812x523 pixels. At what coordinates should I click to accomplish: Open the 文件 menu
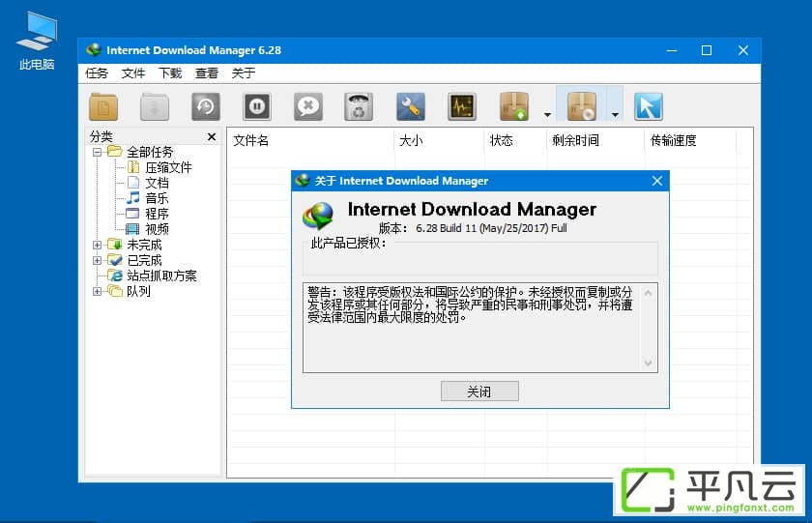point(133,73)
